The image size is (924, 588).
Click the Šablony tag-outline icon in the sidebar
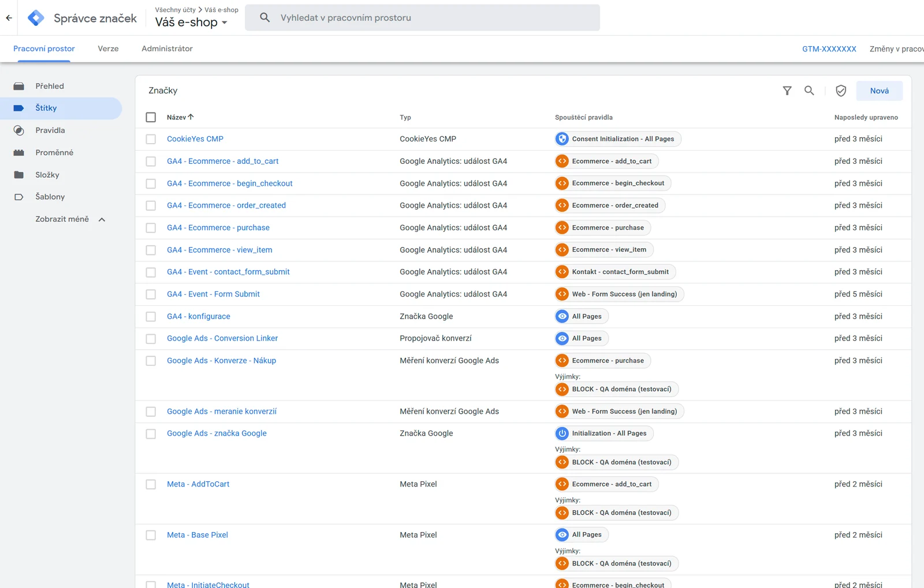tap(18, 197)
